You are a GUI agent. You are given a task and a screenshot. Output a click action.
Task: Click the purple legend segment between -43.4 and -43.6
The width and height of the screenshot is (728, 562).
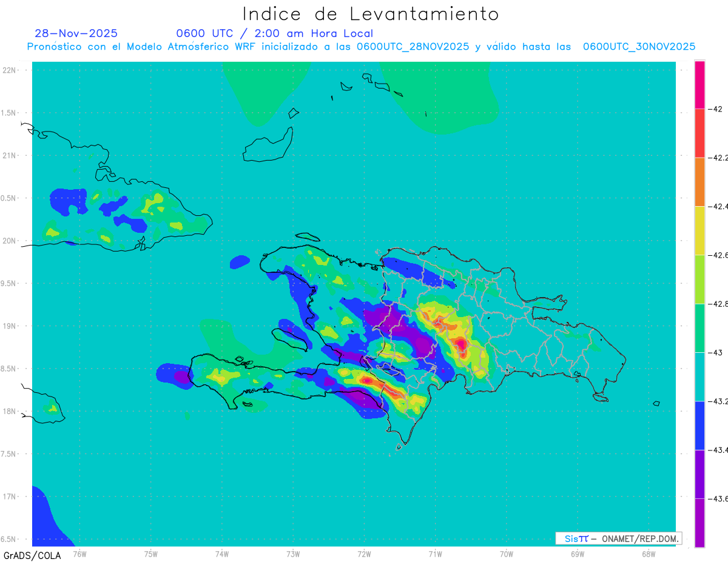(x=699, y=474)
